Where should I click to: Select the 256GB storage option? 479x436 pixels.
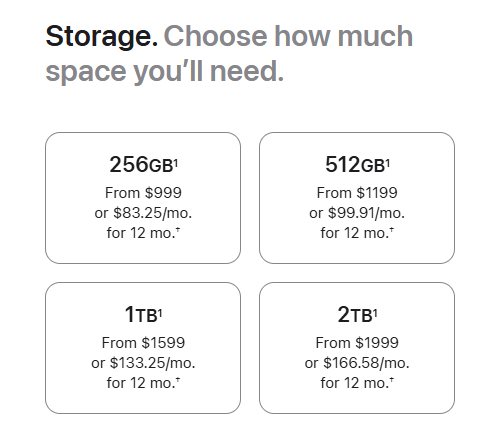pos(143,198)
